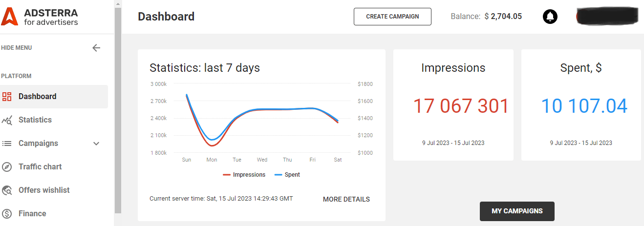Viewport: 644px width, 226px height.
Task: Click the Offers wishlist globe icon
Action: click(x=7, y=190)
